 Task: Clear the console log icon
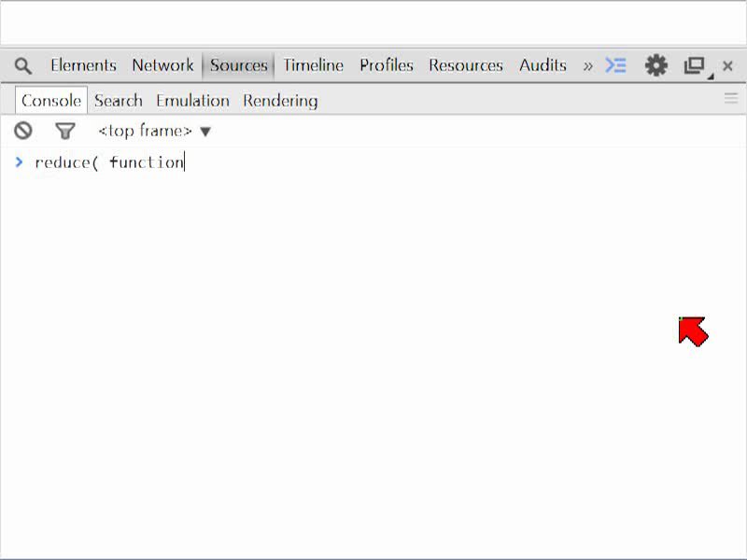tap(22, 131)
